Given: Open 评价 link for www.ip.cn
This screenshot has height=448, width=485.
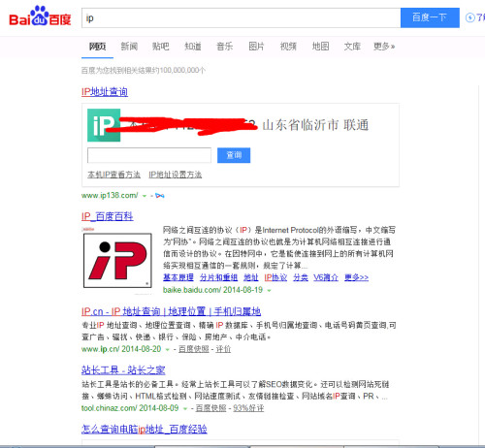Looking at the screenshot, I should pos(223,349).
